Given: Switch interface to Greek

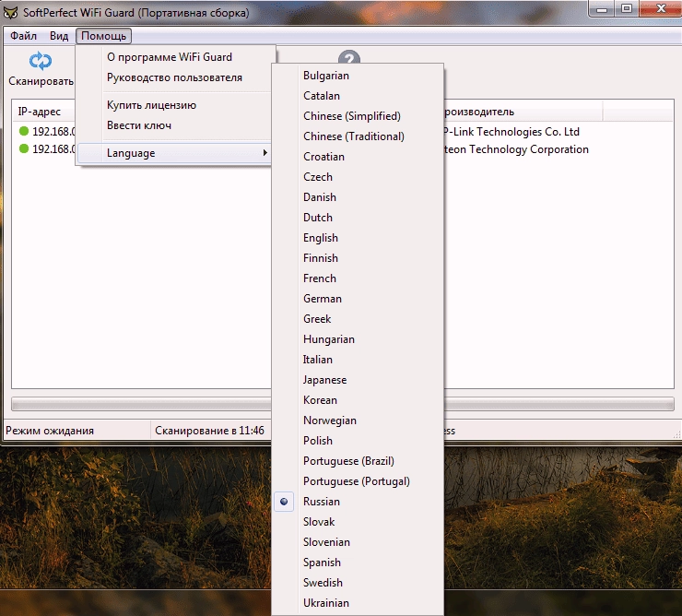Looking at the screenshot, I should (x=358, y=319).
